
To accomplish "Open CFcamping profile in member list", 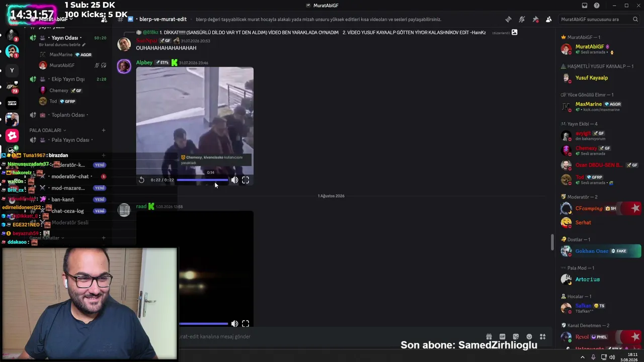I will pyautogui.click(x=601, y=208).
